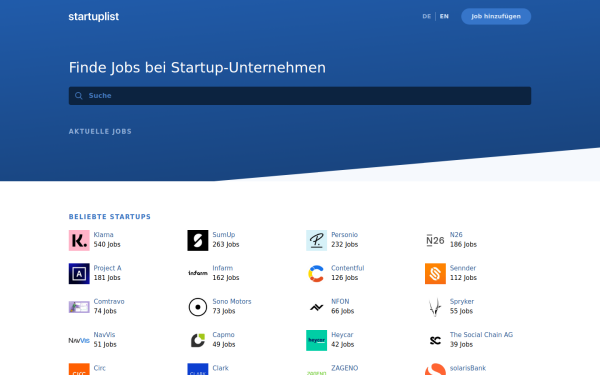Open the solarisBank logo icon
Viewport: 600px width, 375px height.
tap(435, 369)
